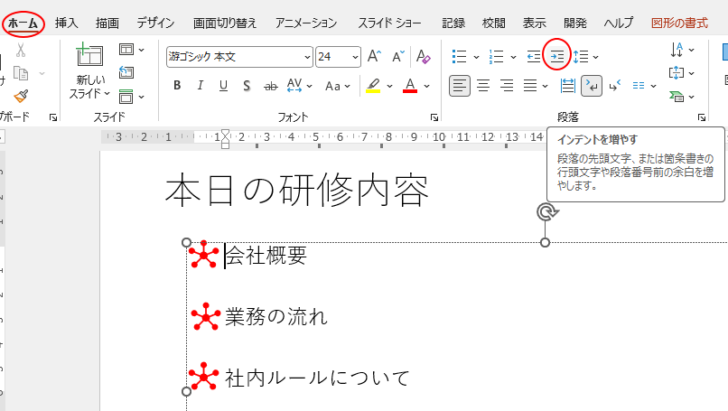The width and height of the screenshot is (728, 411).
Task: Click the Increase Indent icon
Action: (557, 57)
